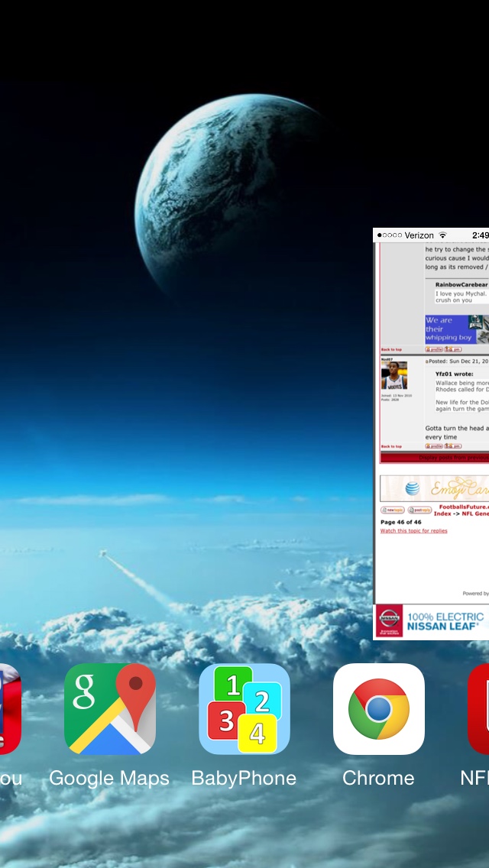Open profile button under whipping boy signature
Screen dimensions: 489x868
434,349
